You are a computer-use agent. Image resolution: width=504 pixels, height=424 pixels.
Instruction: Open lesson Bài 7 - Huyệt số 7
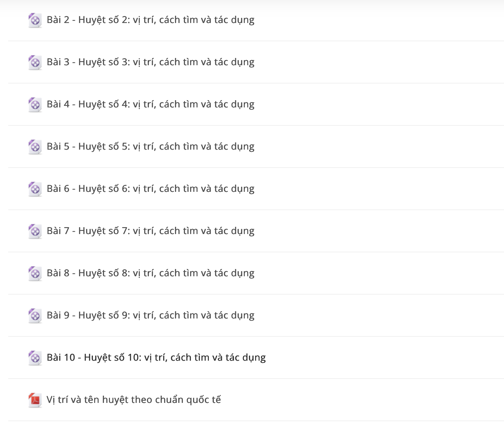151,231
